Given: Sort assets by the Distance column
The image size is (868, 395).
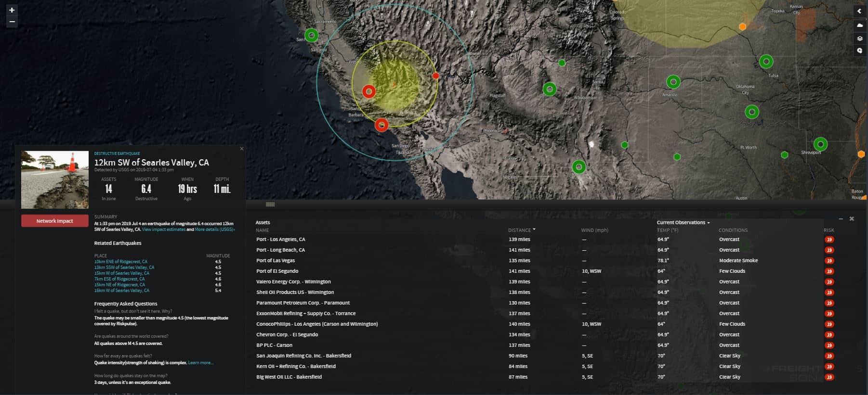Looking at the screenshot, I should pos(521,230).
